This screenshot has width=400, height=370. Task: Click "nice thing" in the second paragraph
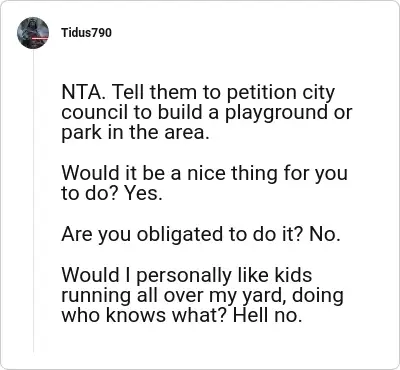(x=232, y=173)
